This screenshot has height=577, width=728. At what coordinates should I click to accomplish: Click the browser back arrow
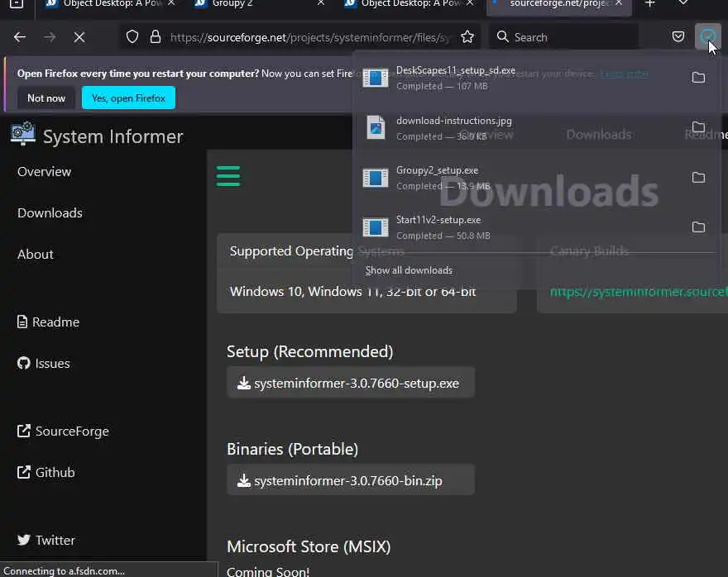coord(20,37)
